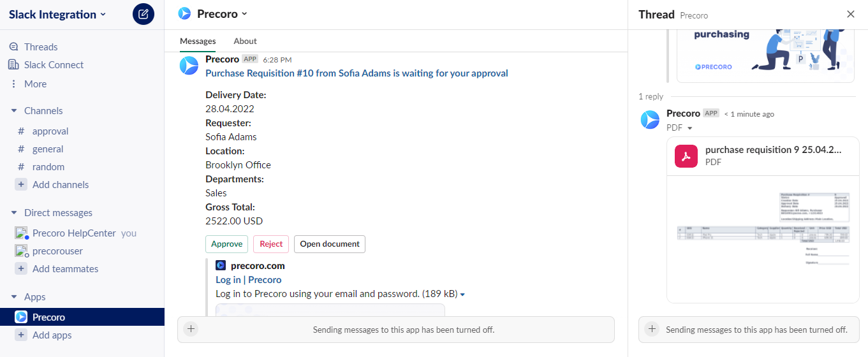Click the compose new message icon
868x357 pixels.
tap(143, 14)
